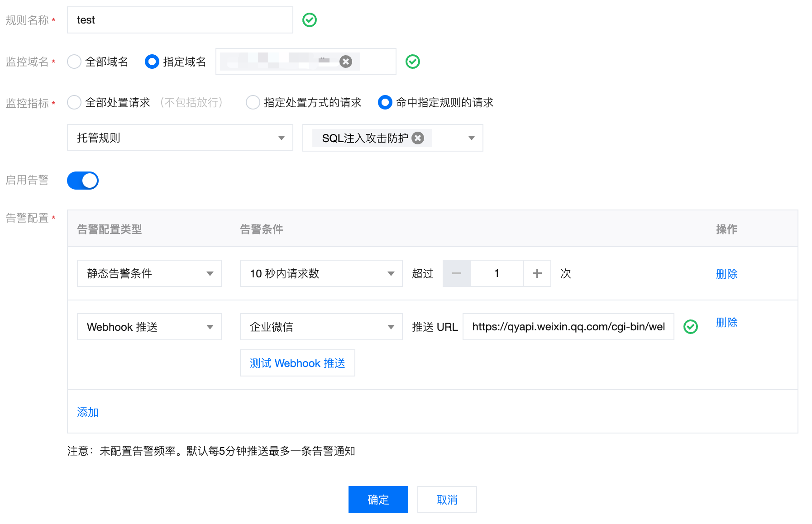Click green checkmark next to push URL
812x524 pixels.
pos(690,327)
